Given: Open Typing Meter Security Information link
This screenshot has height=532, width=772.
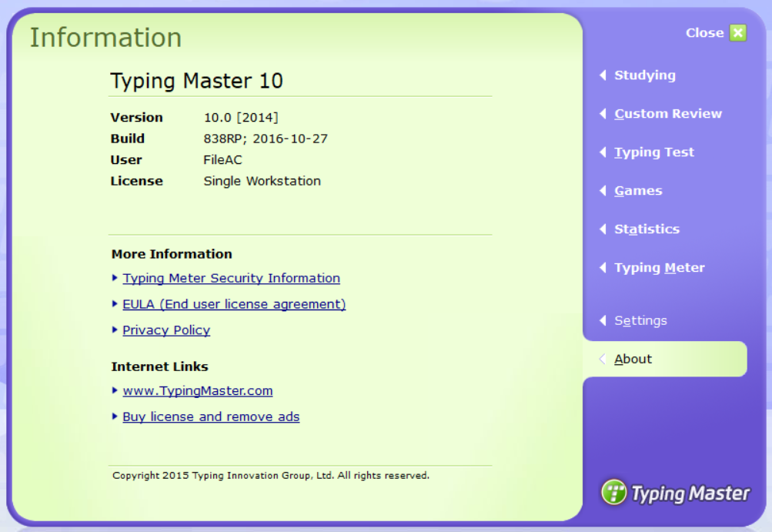Looking at the screenshot, I should pyautogui.click(x=232, y=278).
